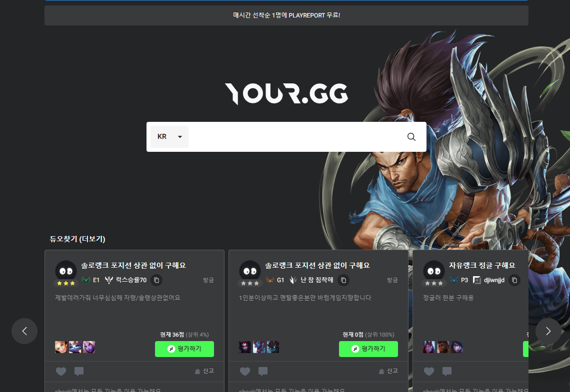The image size is (570, 392).
Task: Like the 난 참 침착해 card with heart icon
Action: [245, 372]
